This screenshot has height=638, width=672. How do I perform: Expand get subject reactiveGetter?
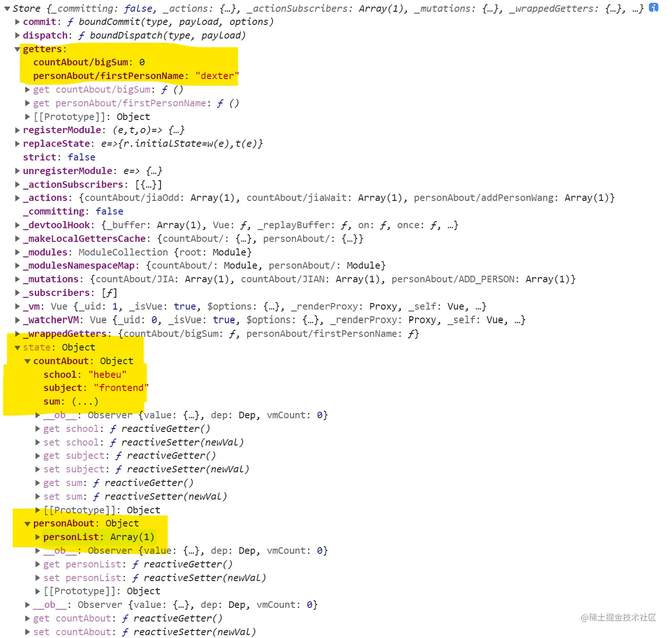(x=38, y=455)
